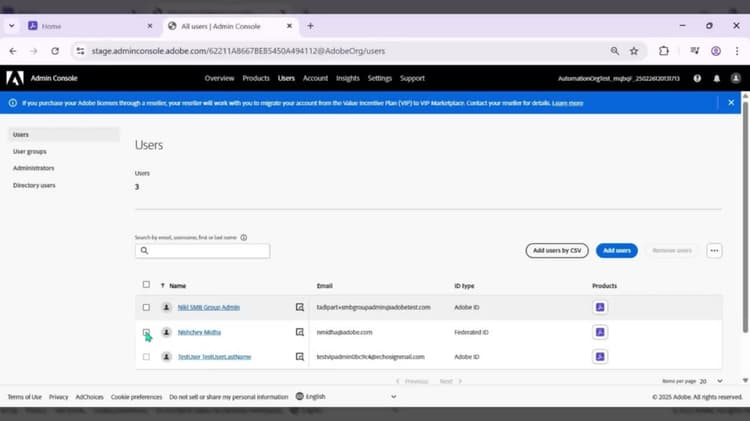This screenshot has width=750, height=421.
Task: Select Administrators in sidebar
Action: click(x=33, y=168)
